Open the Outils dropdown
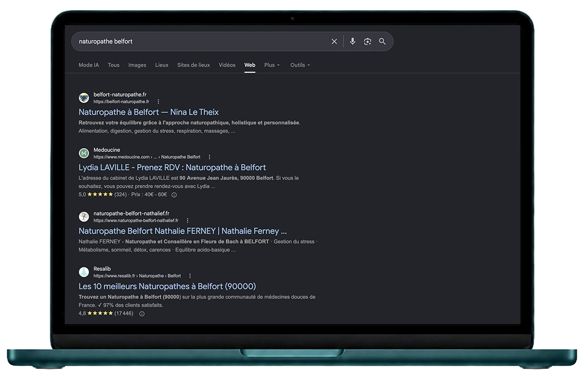 coord(300,65)
